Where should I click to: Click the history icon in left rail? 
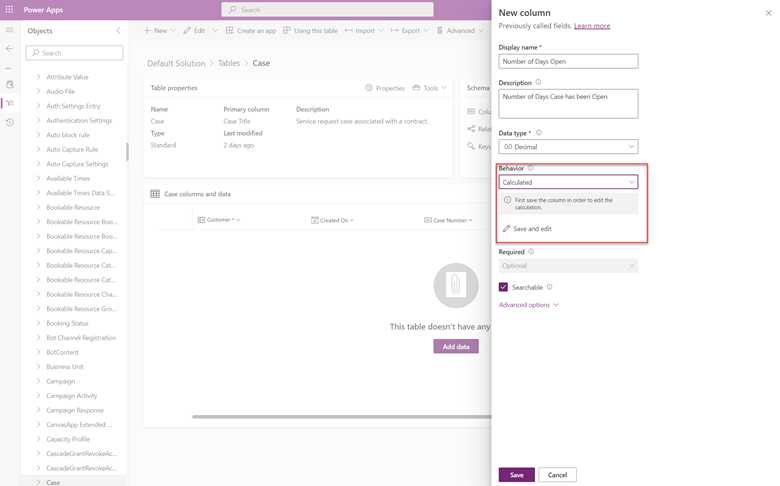10,122
